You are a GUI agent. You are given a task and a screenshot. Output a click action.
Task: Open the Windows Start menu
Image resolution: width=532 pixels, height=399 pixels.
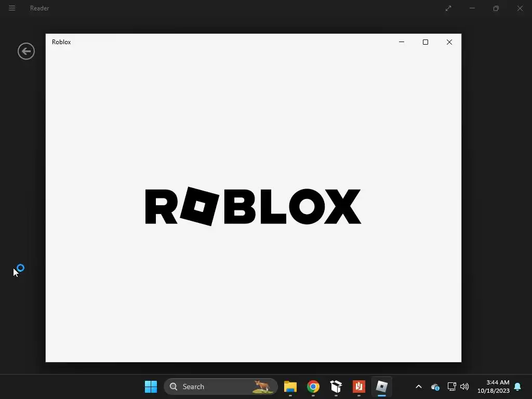(151, 387)
